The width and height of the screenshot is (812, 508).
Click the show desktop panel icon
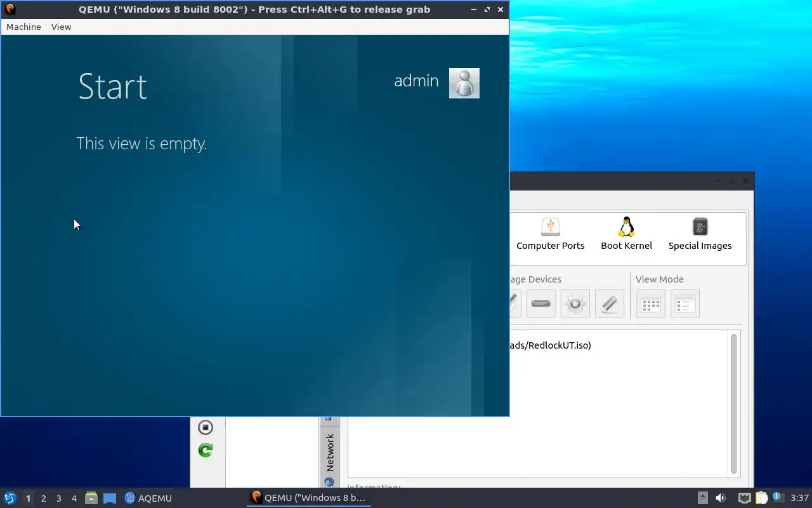tap(110, 498)
